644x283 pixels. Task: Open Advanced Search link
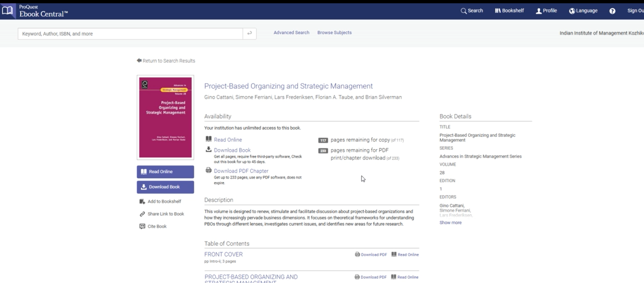291,32
